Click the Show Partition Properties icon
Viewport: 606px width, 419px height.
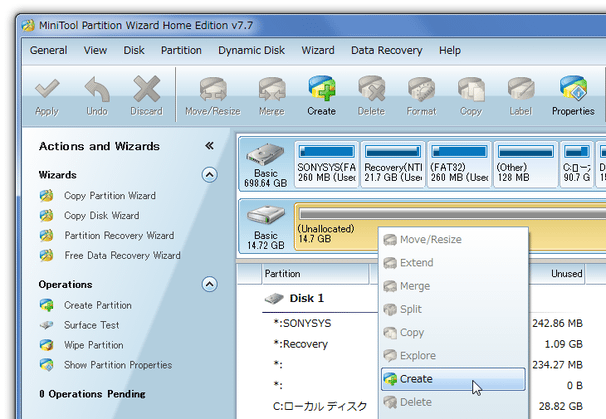[47, 365]
